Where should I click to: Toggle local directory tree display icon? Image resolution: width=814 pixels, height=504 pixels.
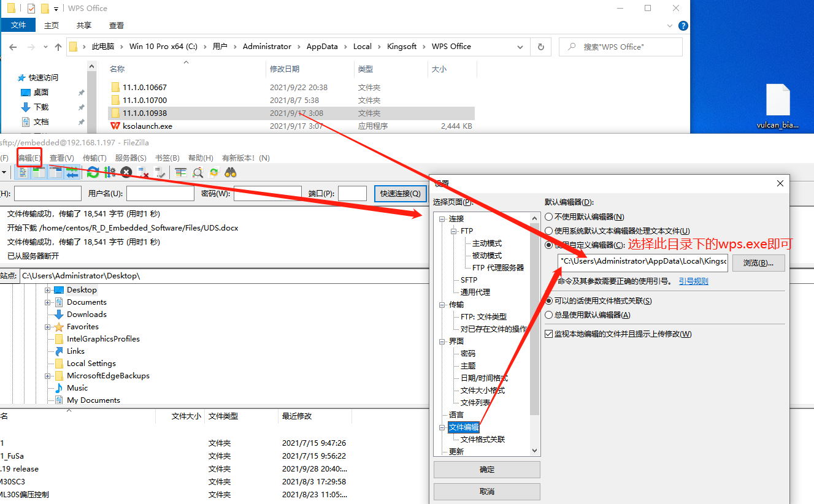tap(39, 173)
